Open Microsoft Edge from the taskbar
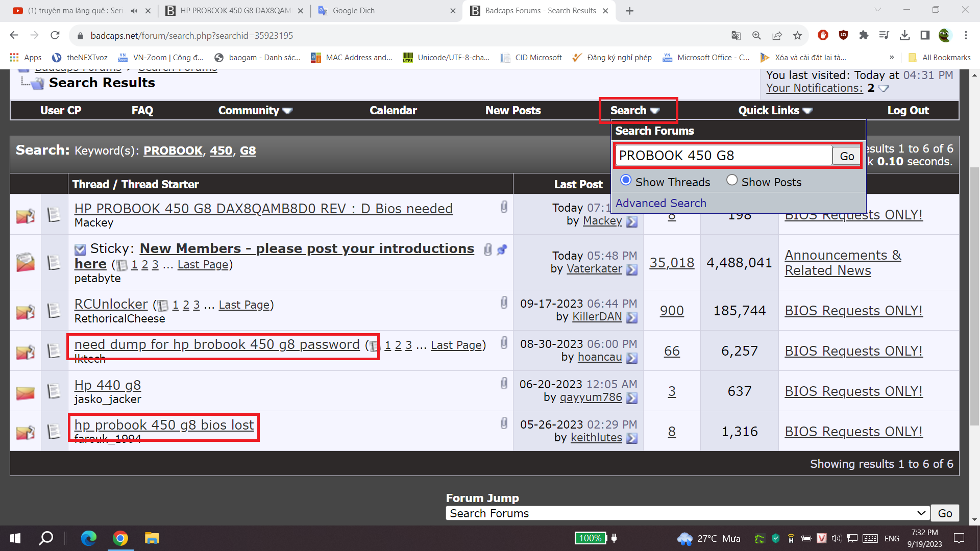 pos(89,538)
